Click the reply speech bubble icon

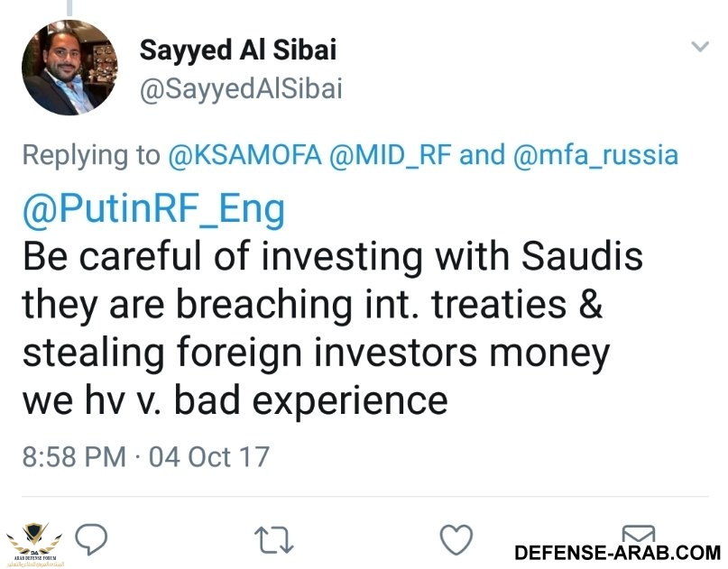point(92,540)
